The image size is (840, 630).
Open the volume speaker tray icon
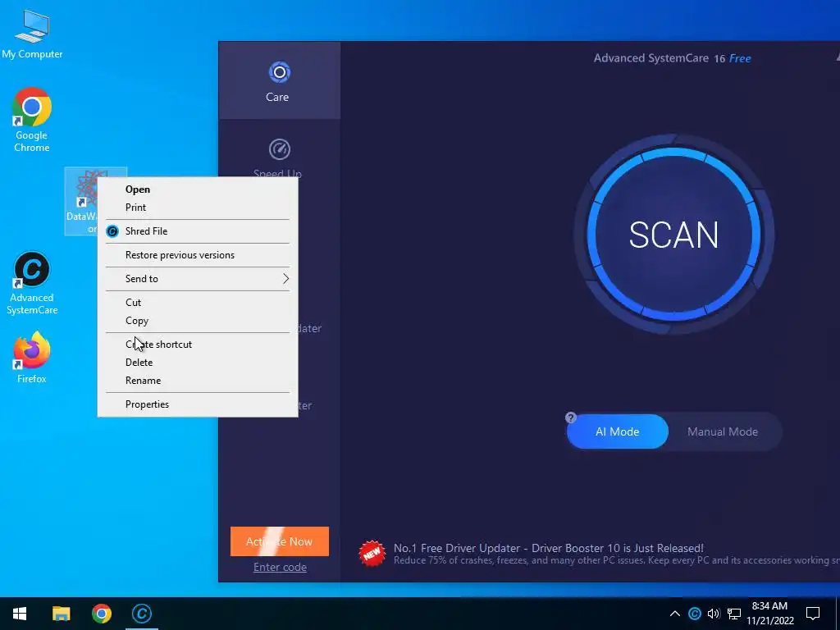pos(714,614)
